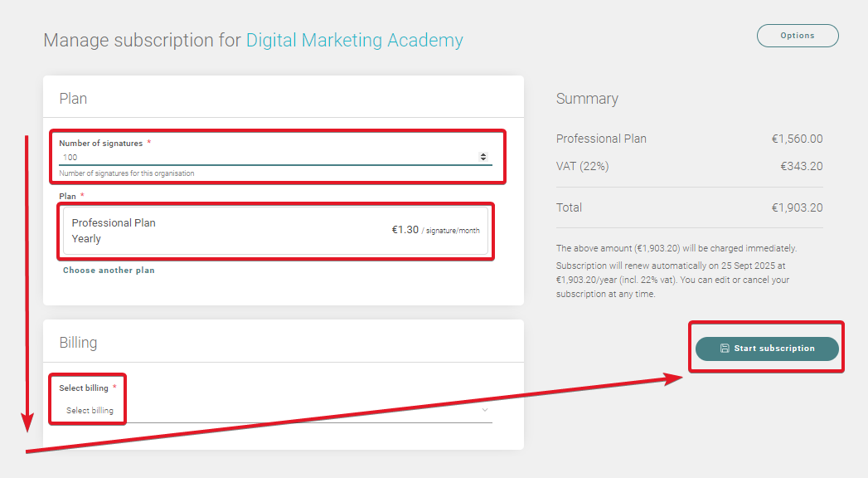Click the Plan section heading
The width and height of the screenshot is (868, 478).
tap(73, 99)
